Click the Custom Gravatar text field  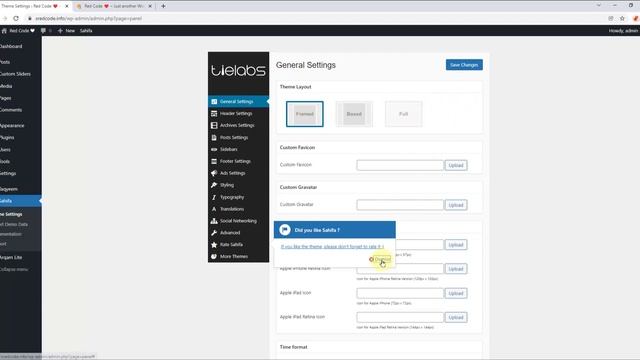point(400,205)
